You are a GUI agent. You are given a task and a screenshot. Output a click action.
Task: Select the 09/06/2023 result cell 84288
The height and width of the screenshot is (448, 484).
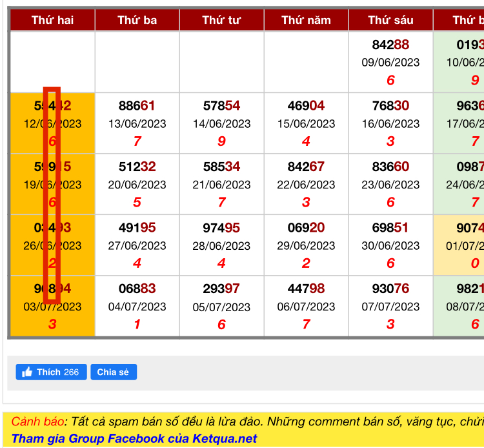pos(390,62)
